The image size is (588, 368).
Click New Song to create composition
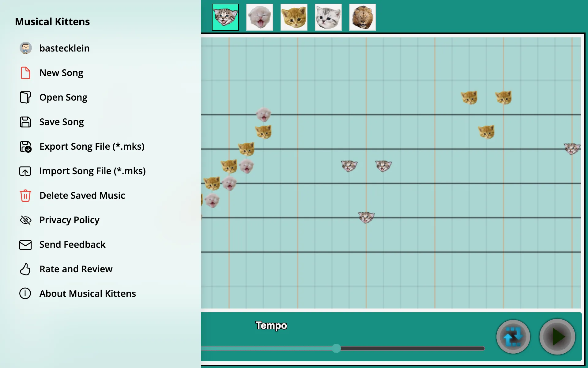pos(61,72)
